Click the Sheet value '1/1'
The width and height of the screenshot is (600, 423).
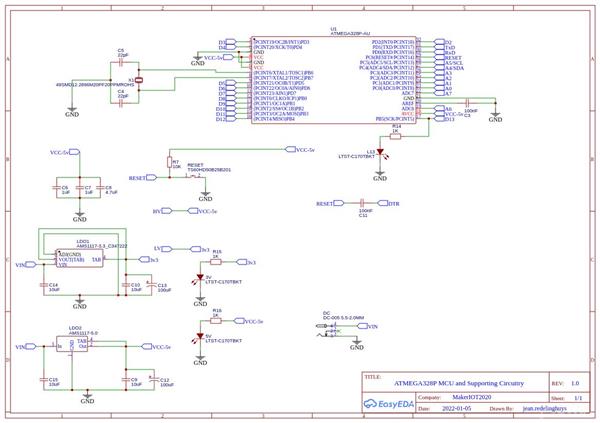pyautogui.click(x=578, y=398)
